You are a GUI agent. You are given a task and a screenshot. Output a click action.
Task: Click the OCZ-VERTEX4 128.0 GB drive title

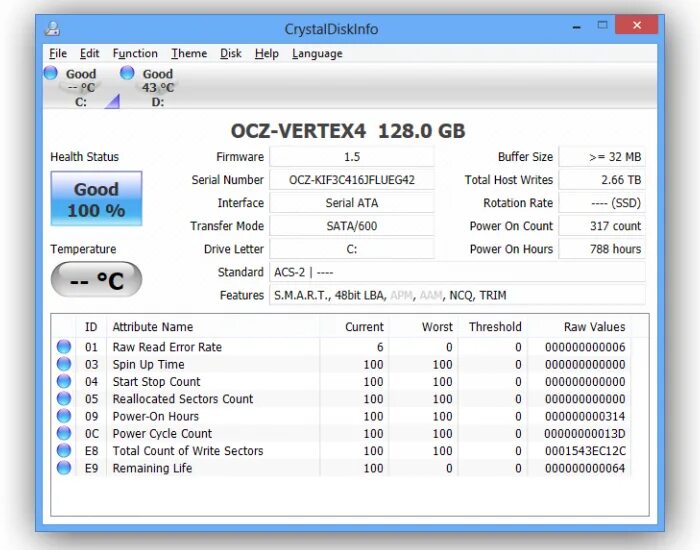click(x=348, y=131)
